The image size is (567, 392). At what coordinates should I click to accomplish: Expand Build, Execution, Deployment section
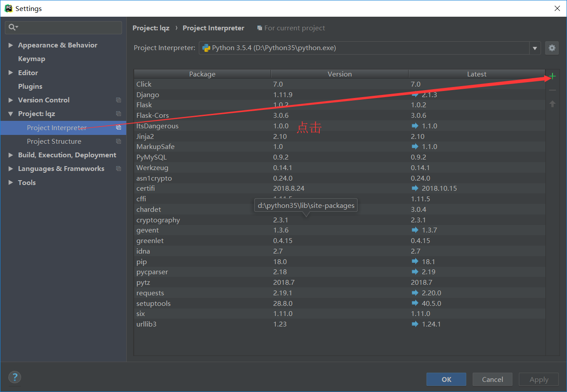pyautogui.click(x=11, y=155)
